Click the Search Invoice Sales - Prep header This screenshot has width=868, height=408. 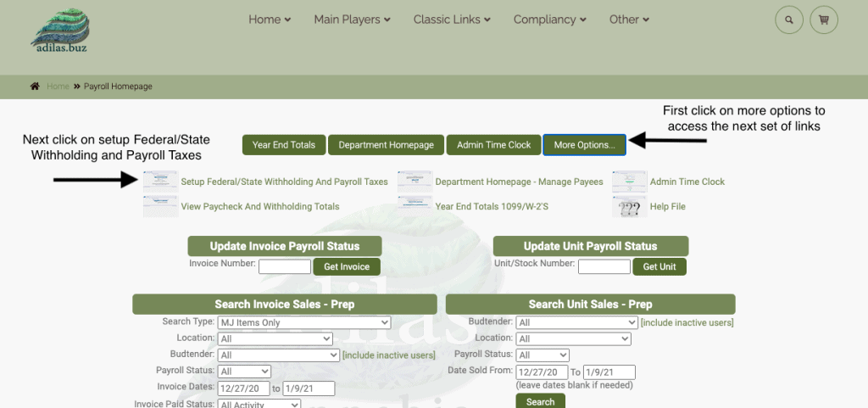[x=285, y=304]
